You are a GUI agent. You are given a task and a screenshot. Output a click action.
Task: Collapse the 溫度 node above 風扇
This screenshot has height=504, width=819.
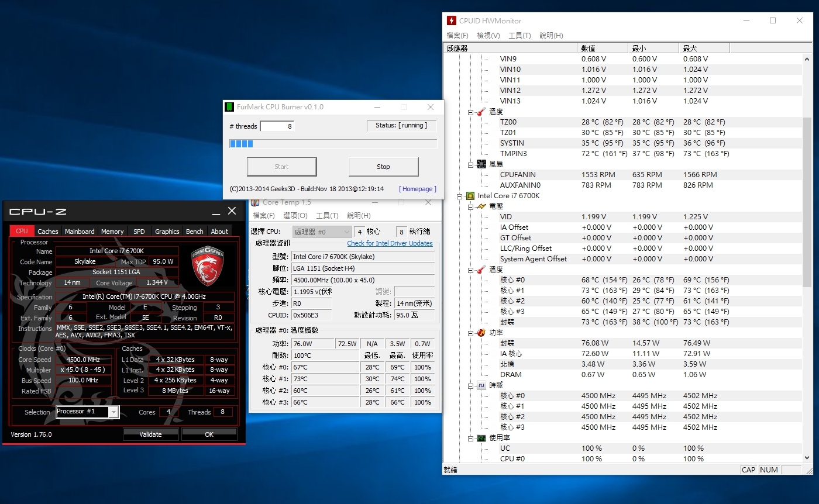click(x=471, y=112)
